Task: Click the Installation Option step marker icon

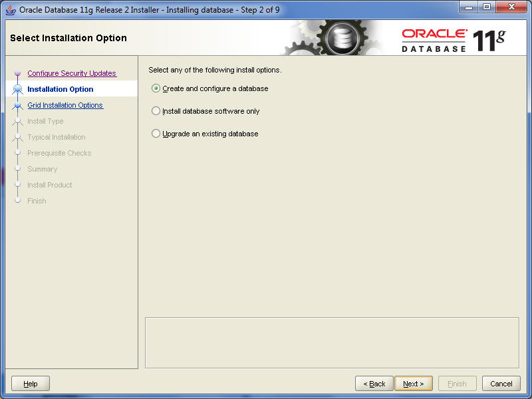Action: pos(18,89)
